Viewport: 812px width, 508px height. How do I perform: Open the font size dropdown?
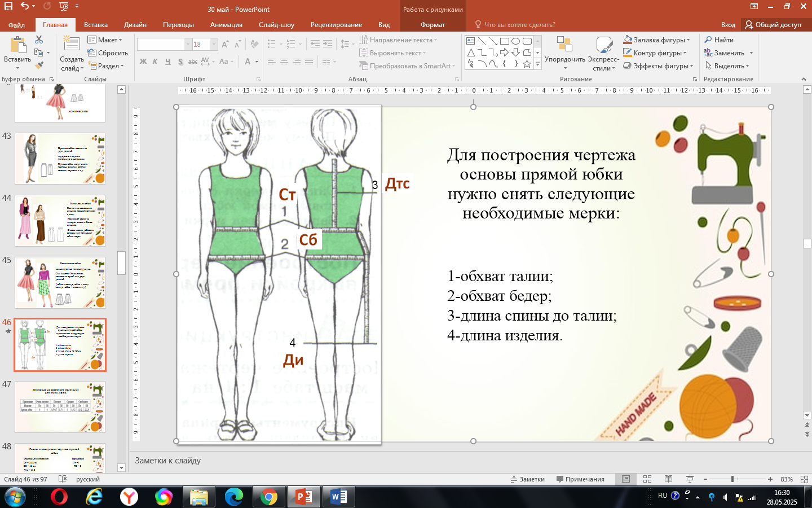[x=214, y=44]
